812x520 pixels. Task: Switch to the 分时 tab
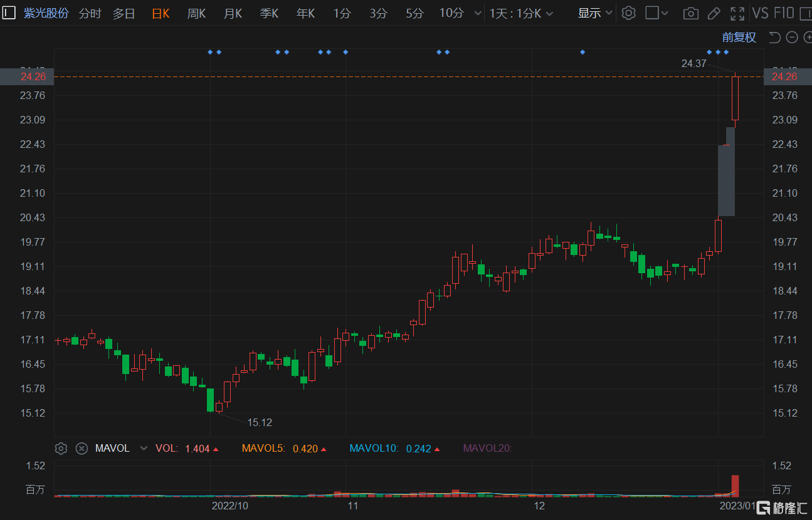(90, 13)
